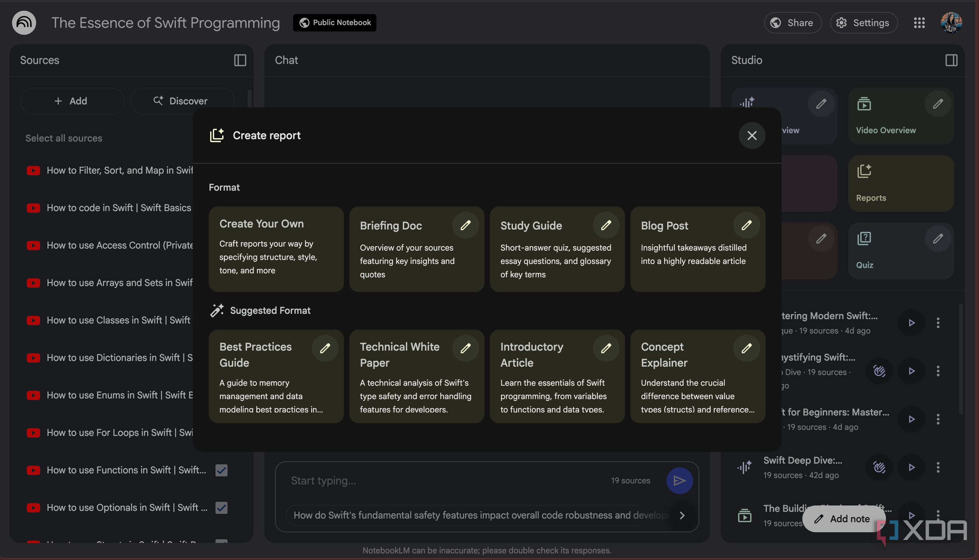Uncheck the How to use Functions source
The width and height of the screenshot is (979, 560).
pos(221,470)
